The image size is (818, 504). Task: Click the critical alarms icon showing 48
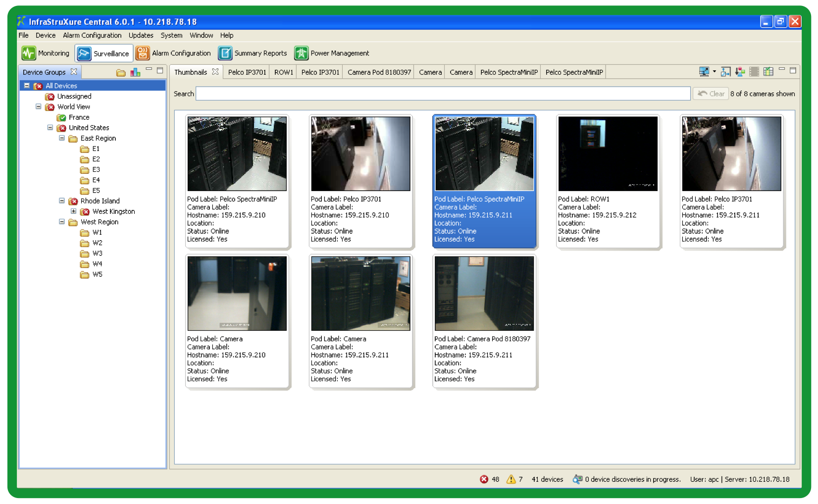coord(484,479)
